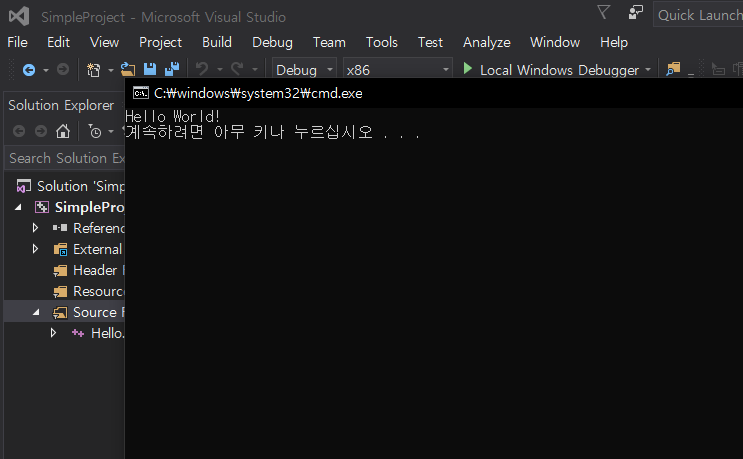
Task: Click the Search Solution Explorer field
Action: point(65,158)
